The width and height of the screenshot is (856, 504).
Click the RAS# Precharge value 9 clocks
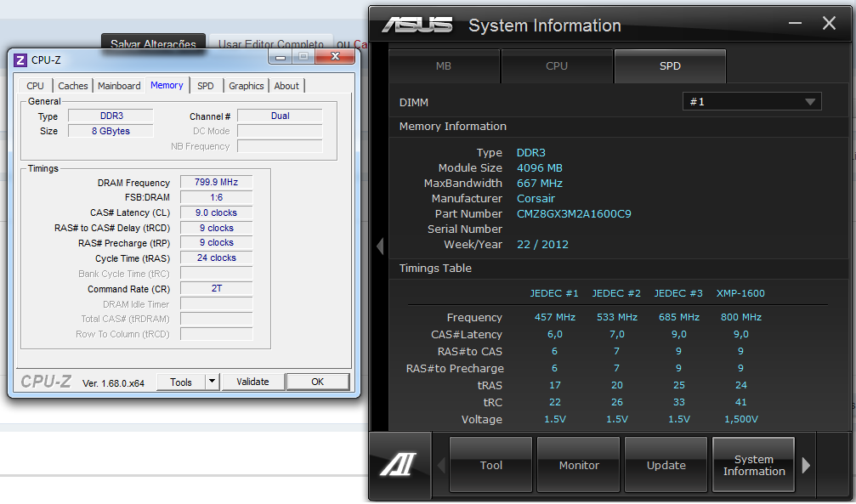[217, 242]
